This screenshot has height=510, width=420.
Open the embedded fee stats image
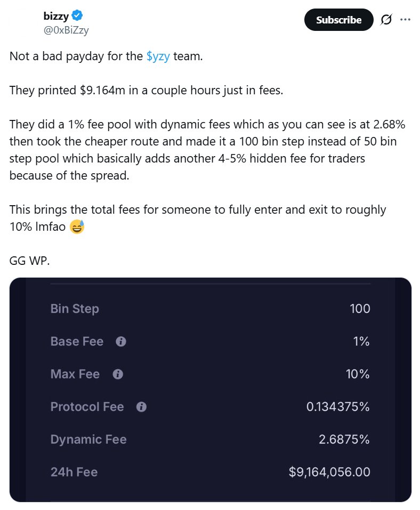(x=211, y=390)
